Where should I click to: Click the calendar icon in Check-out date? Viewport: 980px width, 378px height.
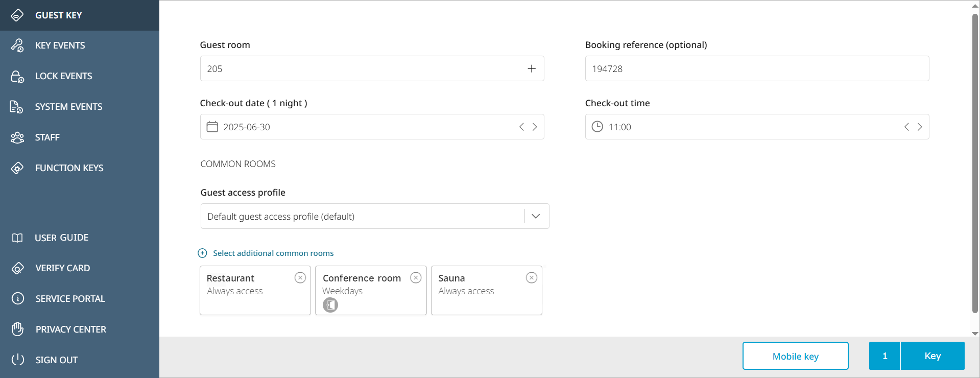pyautogui.click(x=212, y=127)
